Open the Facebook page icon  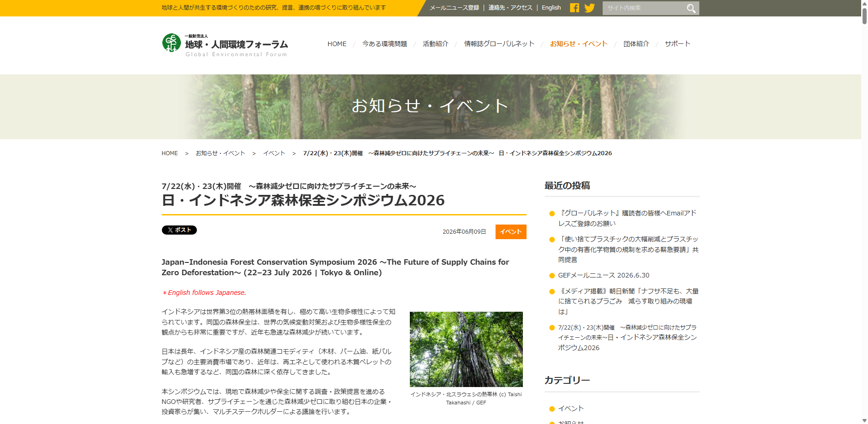tap(574, 8)
